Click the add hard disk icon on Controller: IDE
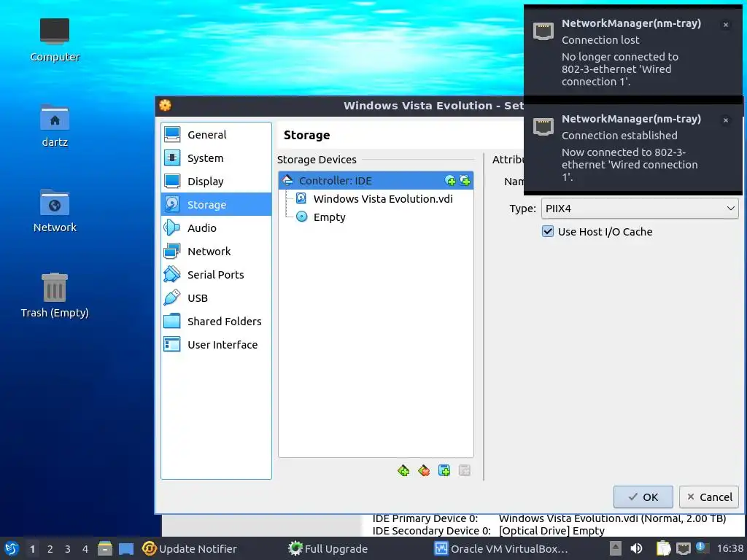This screenshot has width=747, height=560. click(465, 181)
